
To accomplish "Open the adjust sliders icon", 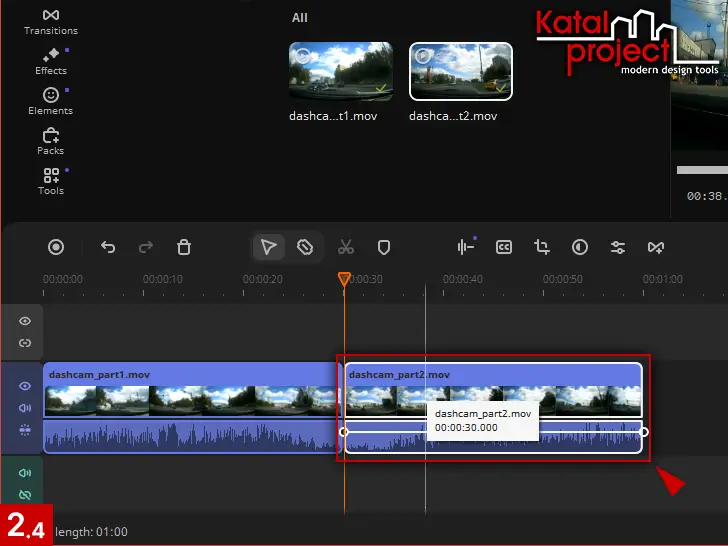I will click(x=618, y=247).
